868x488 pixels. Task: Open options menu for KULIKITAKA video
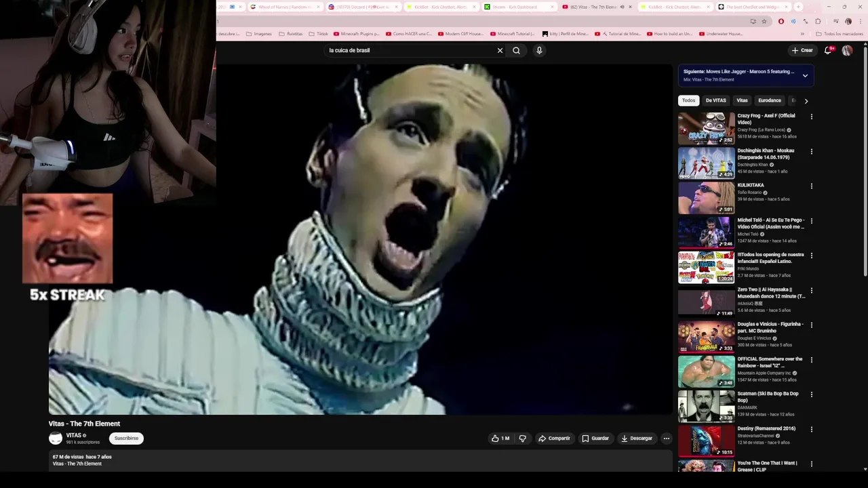click(811, 186)
